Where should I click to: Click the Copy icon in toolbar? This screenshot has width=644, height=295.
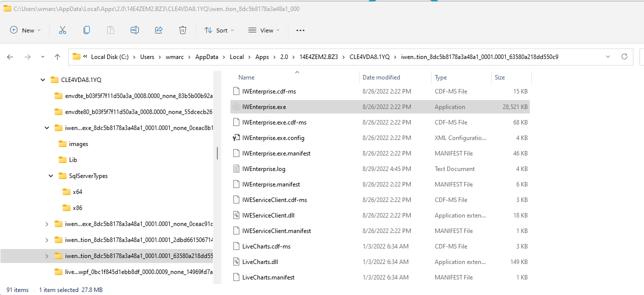click(87, 30)
